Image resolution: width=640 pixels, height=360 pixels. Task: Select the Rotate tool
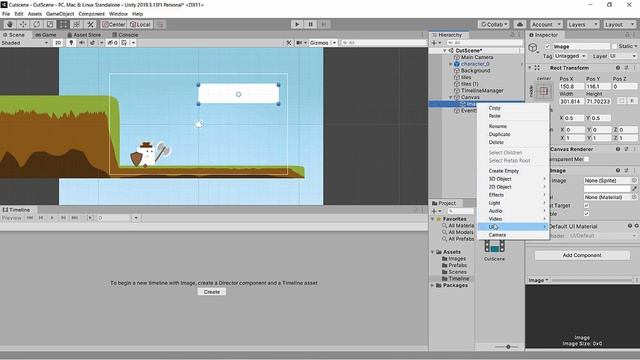[37, 24]
